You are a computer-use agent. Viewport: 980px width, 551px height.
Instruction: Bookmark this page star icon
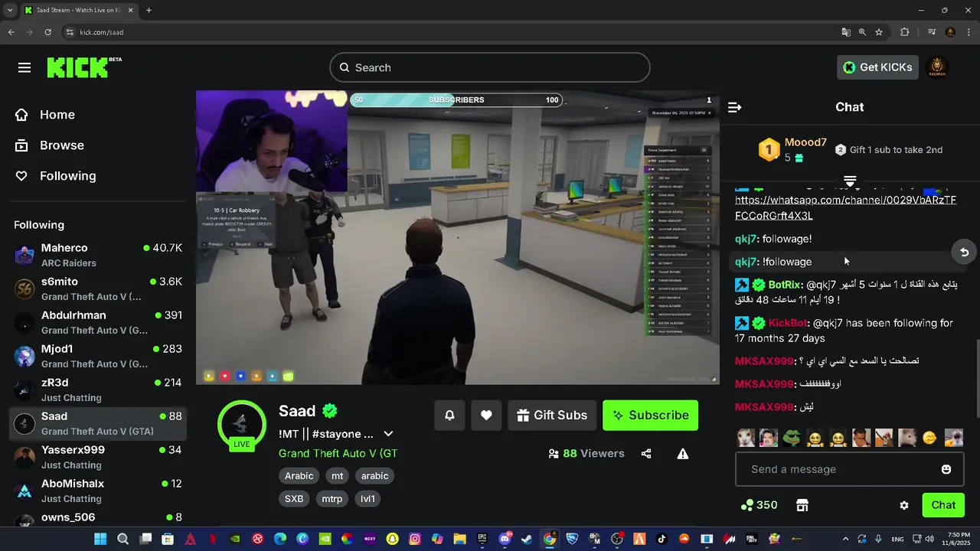[879, 32]
